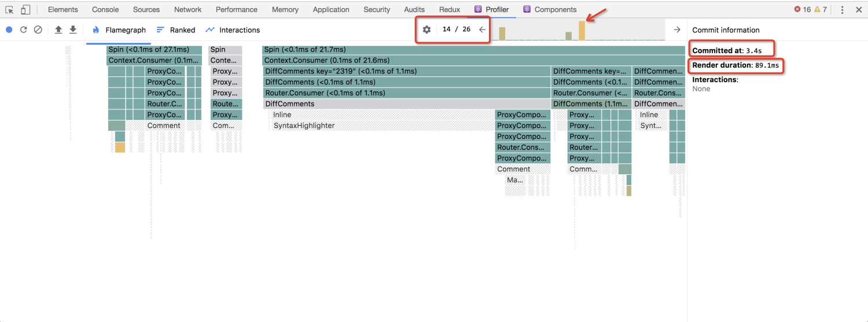Open the Components tab
The image size is (868, 322).
550,9
